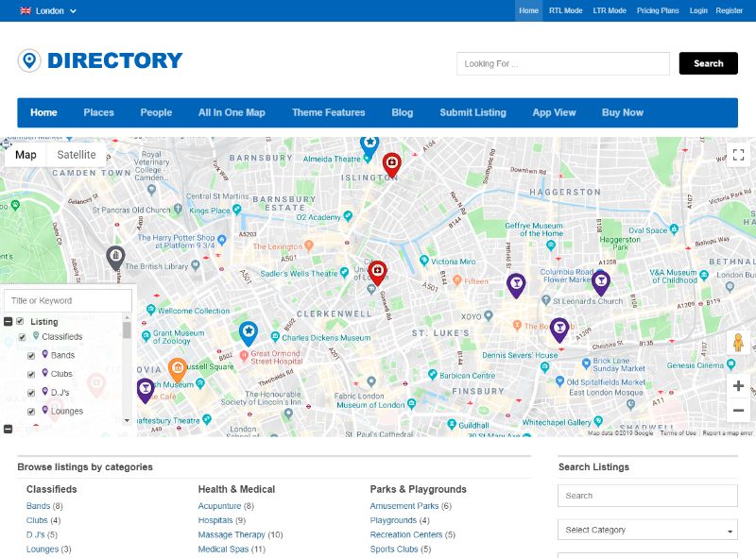This screenshot has height=558, width=756.
Task: Zoom in on the map
Action: (738, 386)
